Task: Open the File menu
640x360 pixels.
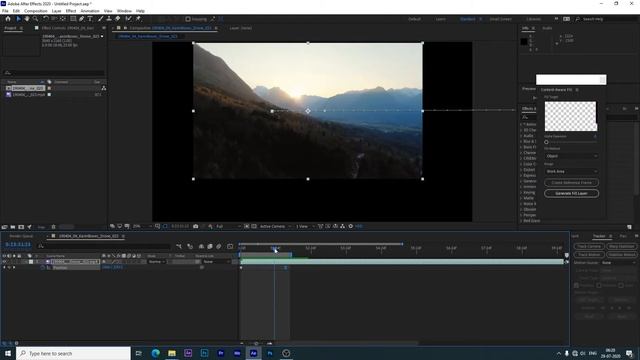Action: [x=5, y=11]
